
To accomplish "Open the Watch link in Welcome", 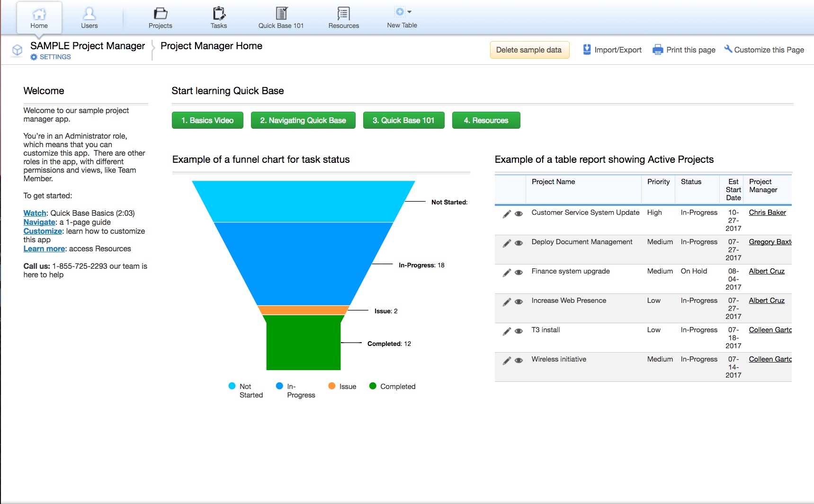I will [35, 213].
